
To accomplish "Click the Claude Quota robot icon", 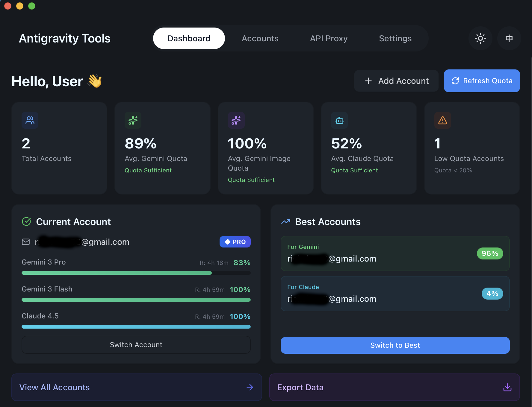I will tap(339, 120).
